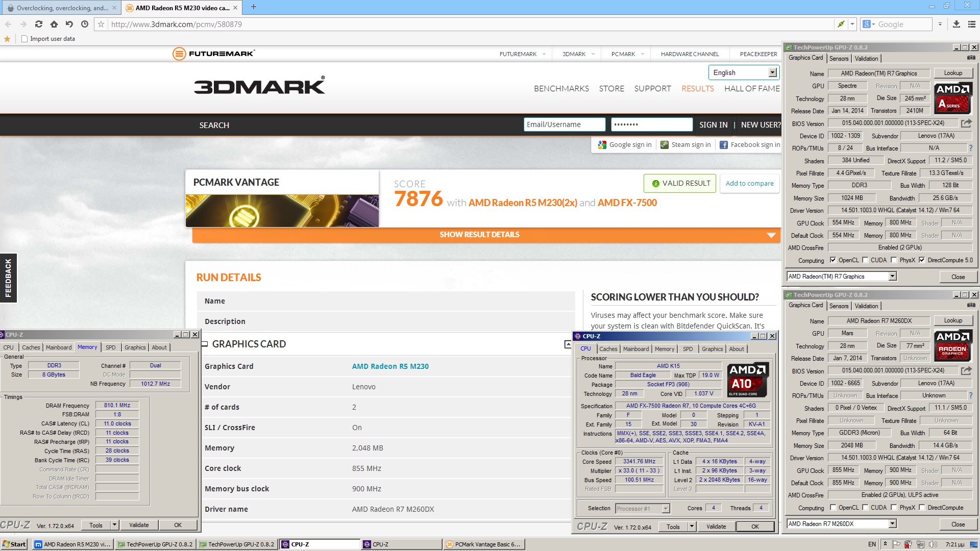The height and width of the screenshot is (551, 980).
Task: Open Mainboard tab in left CPU-Z
Action: tap(59, 347)
